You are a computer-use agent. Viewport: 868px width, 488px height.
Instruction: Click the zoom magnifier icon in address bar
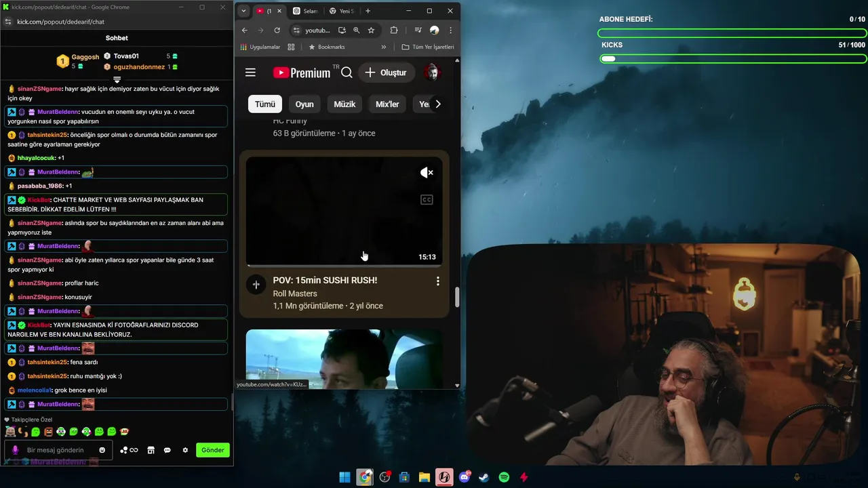(357, 30)
